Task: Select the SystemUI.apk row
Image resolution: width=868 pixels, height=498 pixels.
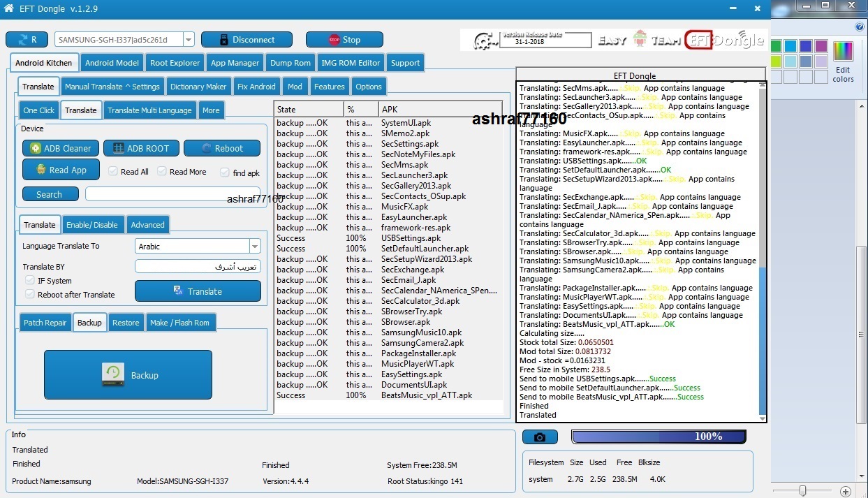Action: point(388,123)
